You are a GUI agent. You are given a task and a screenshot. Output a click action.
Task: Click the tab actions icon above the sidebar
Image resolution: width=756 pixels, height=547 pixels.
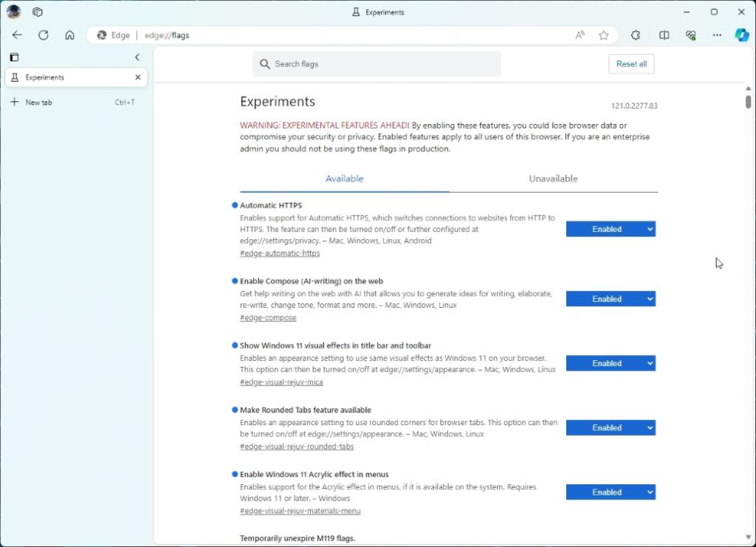14,58
